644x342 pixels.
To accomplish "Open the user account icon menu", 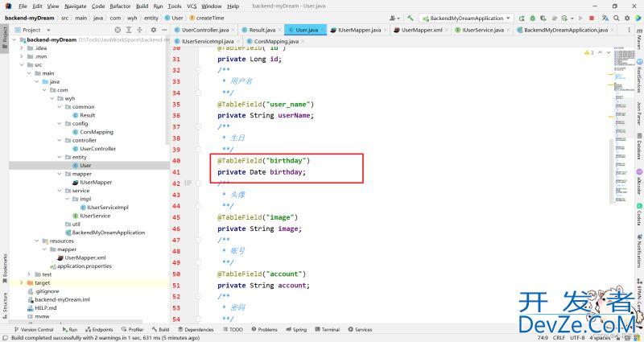I will coord(394,18).
